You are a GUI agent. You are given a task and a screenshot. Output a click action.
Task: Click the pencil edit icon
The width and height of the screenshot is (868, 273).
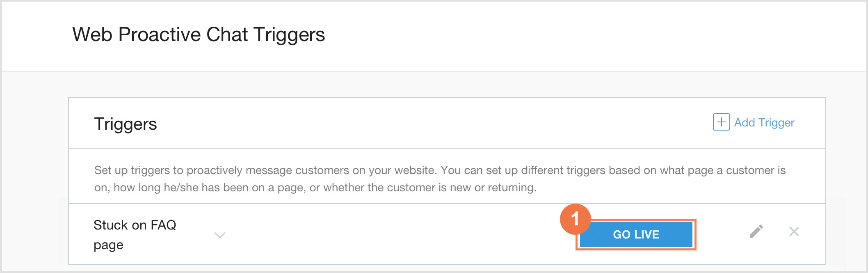point(756,232)
